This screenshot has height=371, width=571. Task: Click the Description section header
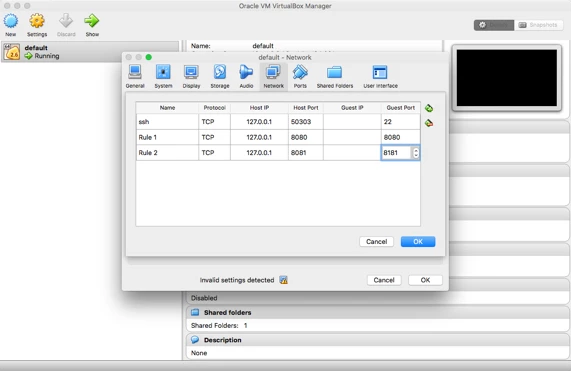coord(378,340)
